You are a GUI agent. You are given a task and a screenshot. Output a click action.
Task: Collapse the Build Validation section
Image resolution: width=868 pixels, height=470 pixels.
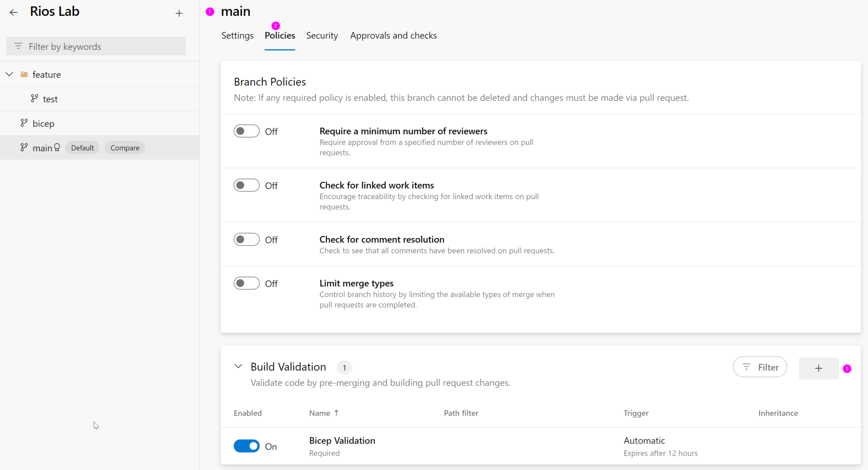pos(239,367)
